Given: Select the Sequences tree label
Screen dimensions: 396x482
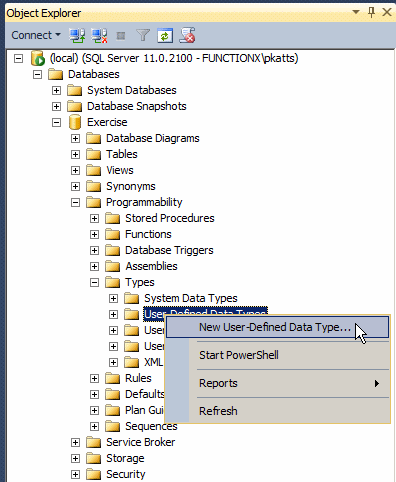Looking at the screenshot, I should [151, 426].
